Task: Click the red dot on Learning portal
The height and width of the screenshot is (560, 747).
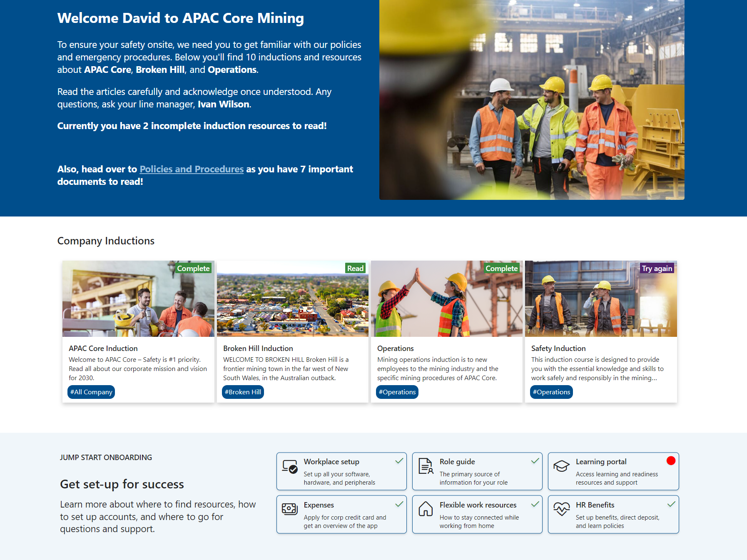Action: pyautogui.click(x=670, y=460)
